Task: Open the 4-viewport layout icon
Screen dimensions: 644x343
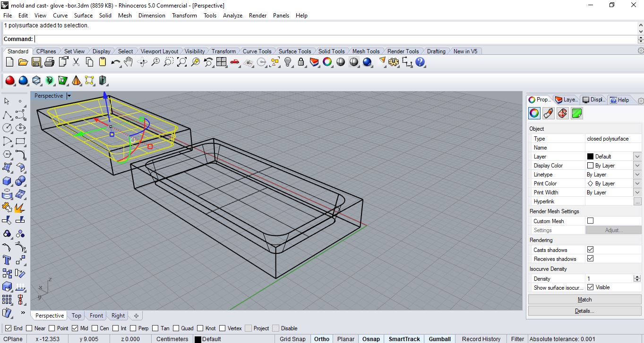Action: pyautogui.click(x=221, y=62)
